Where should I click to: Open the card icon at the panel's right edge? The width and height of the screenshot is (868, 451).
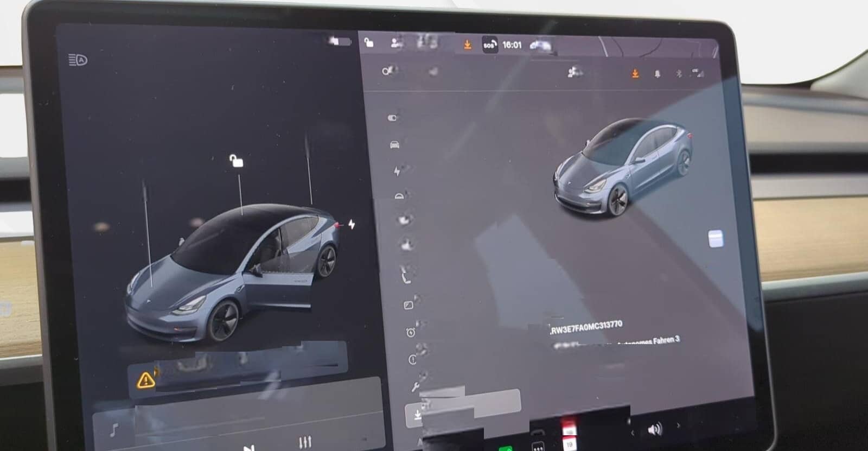[x=716, y=239]
